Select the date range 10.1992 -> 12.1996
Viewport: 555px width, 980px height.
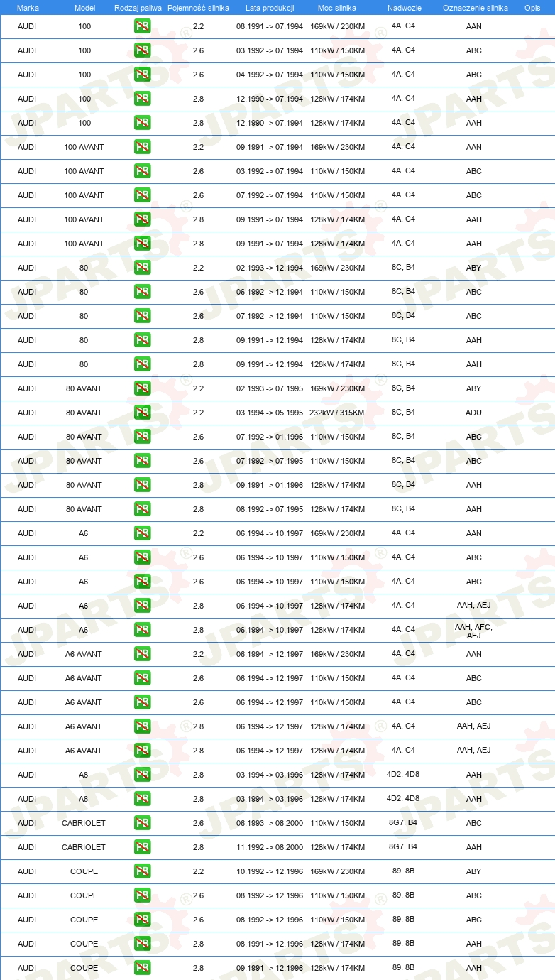point(270,872)
